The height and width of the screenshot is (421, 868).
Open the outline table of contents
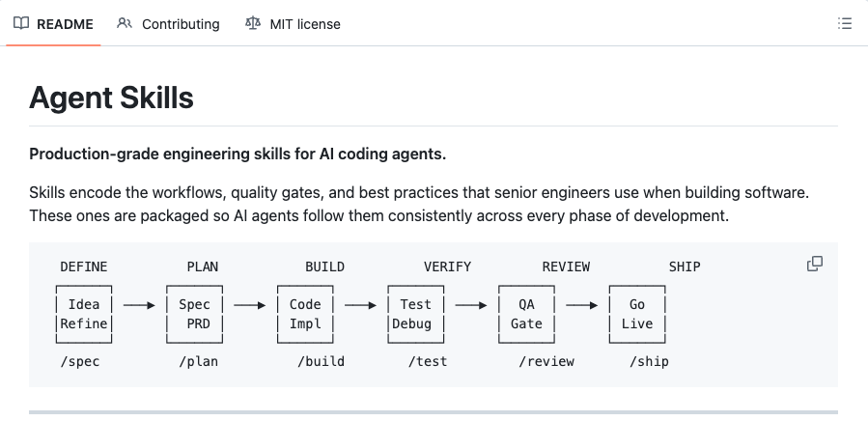(844, 23)
